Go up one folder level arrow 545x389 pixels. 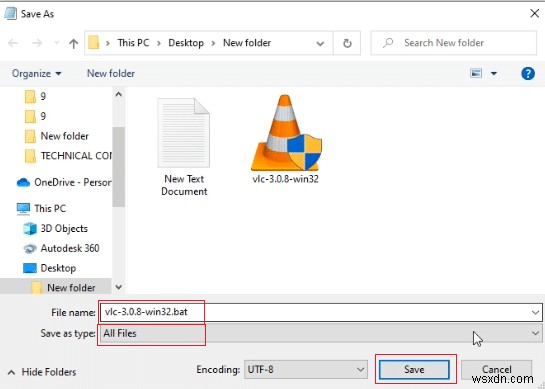pos(73,43)
